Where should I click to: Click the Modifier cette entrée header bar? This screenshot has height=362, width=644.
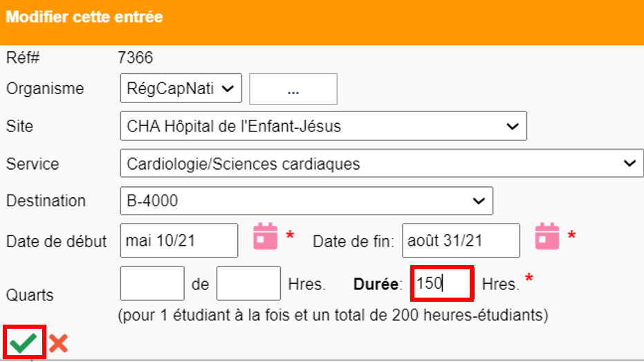[322, 22]
